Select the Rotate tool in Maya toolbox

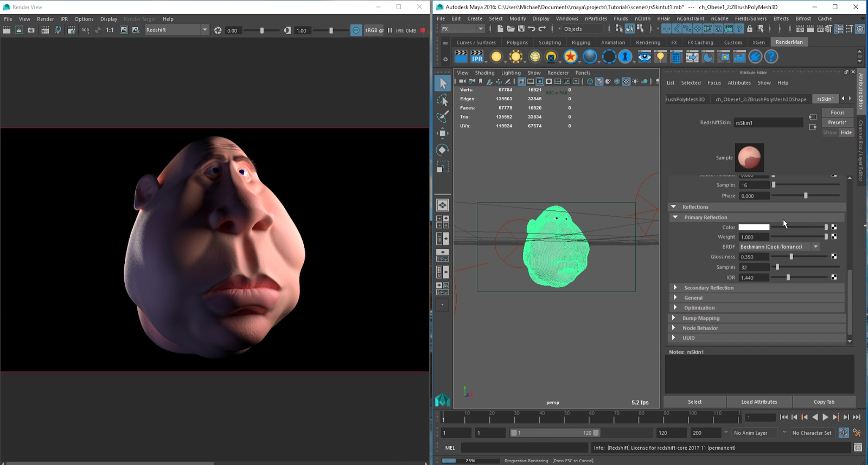443,150
